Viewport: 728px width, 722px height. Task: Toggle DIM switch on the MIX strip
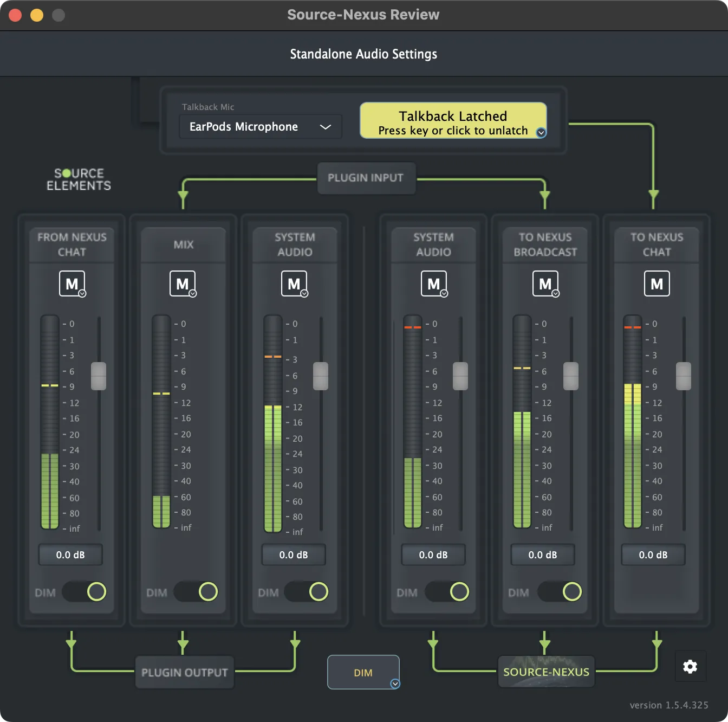tap(196, 591)
